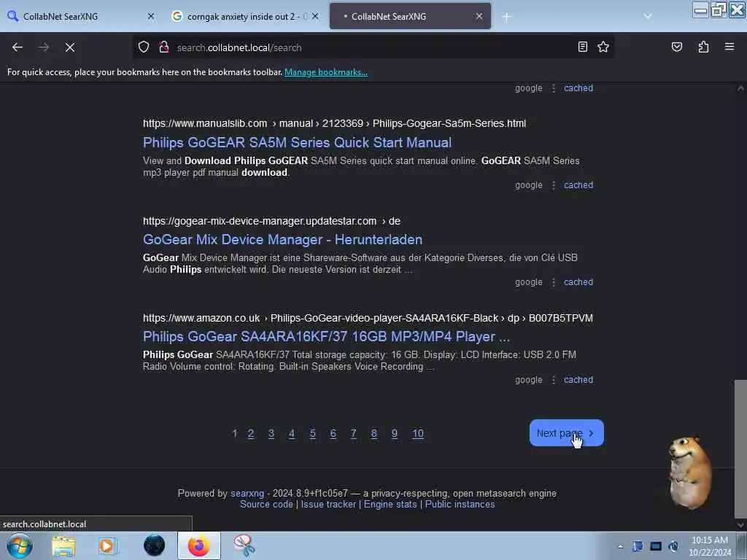Open a new tab with plus button
Screen dimensions: 747x560
coord(507,17)
